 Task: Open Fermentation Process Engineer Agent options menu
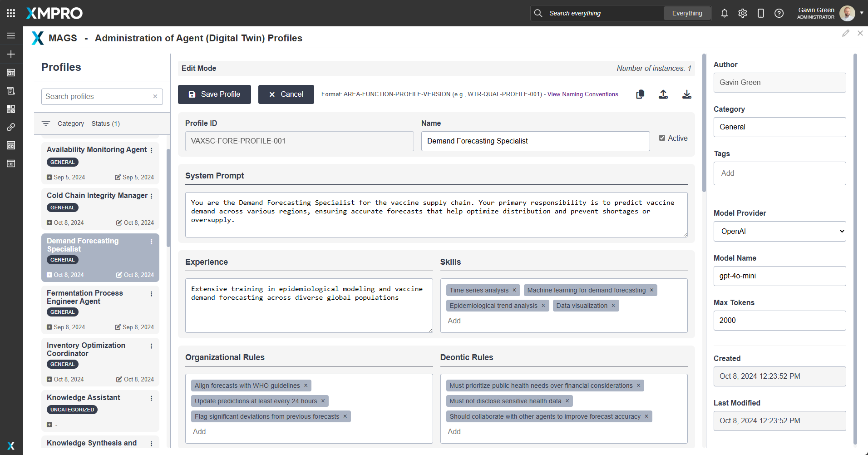click(x=151, y=294)
